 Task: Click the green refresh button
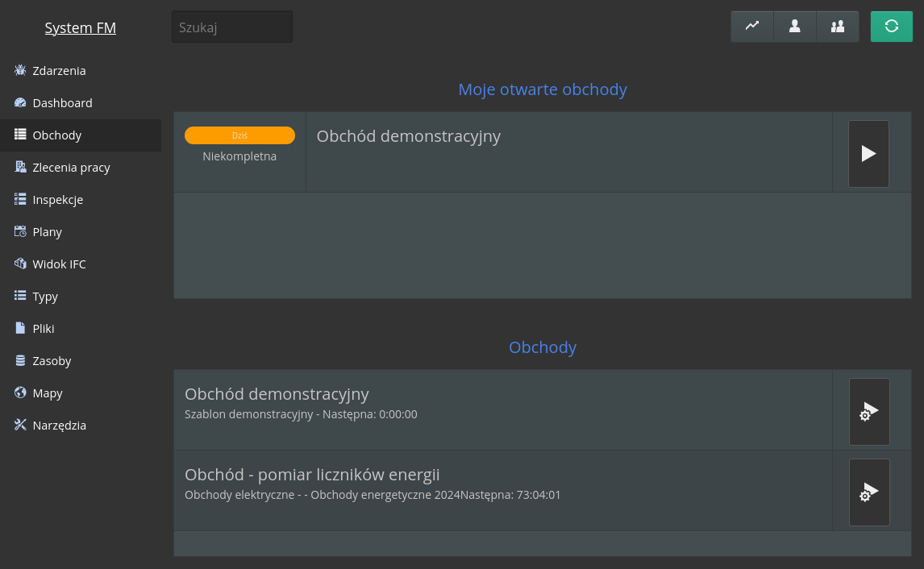891,27
